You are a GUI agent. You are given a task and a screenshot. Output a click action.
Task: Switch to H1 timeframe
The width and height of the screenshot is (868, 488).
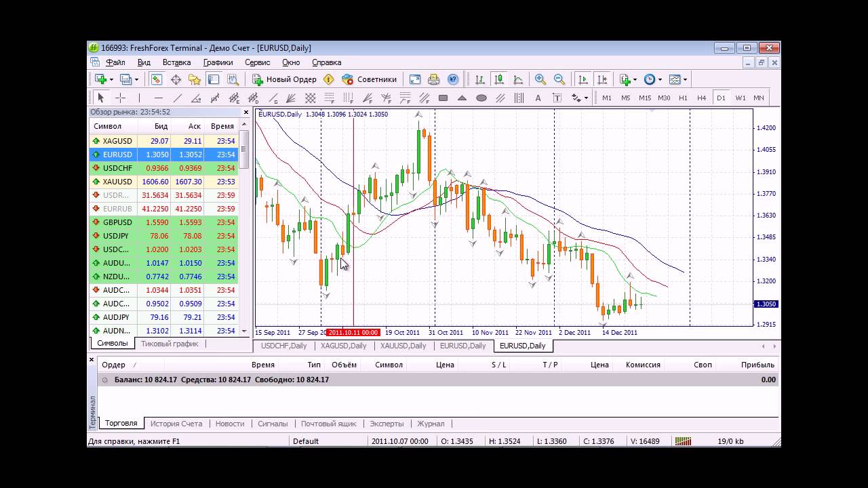[683, 98]
